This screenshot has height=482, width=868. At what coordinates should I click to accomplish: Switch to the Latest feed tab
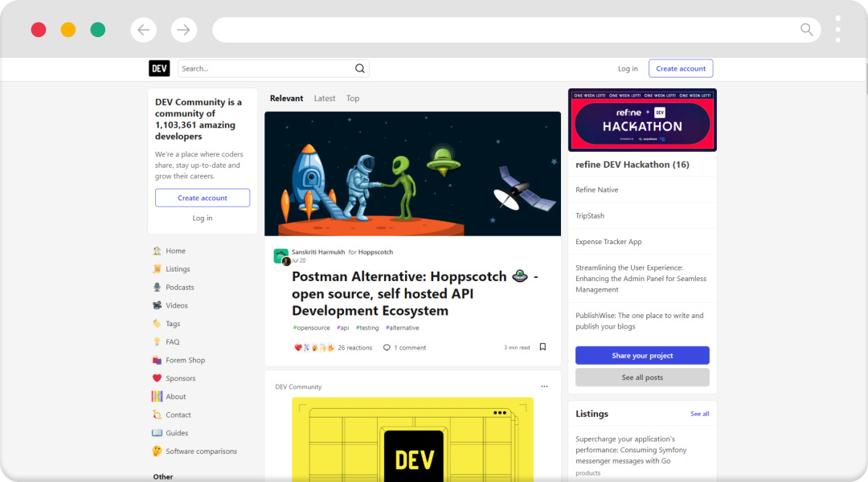[325, 99]
